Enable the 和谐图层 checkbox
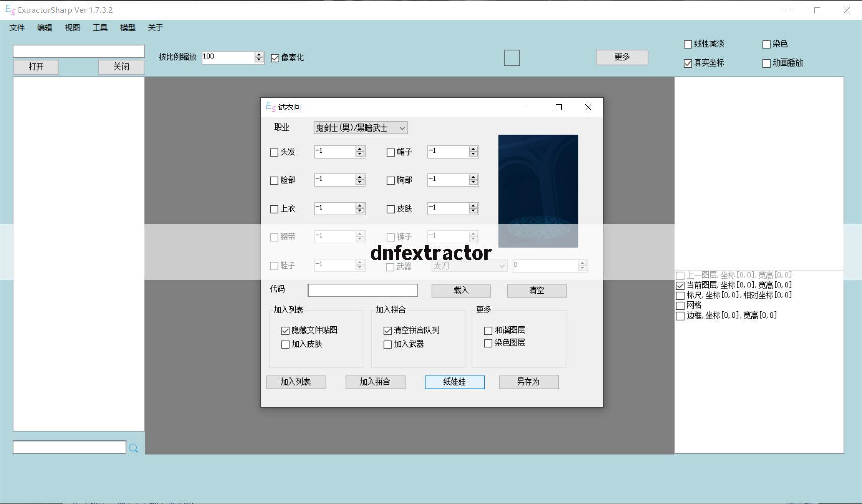This screenshot has width=862, height=504. (x=488, y=331)
